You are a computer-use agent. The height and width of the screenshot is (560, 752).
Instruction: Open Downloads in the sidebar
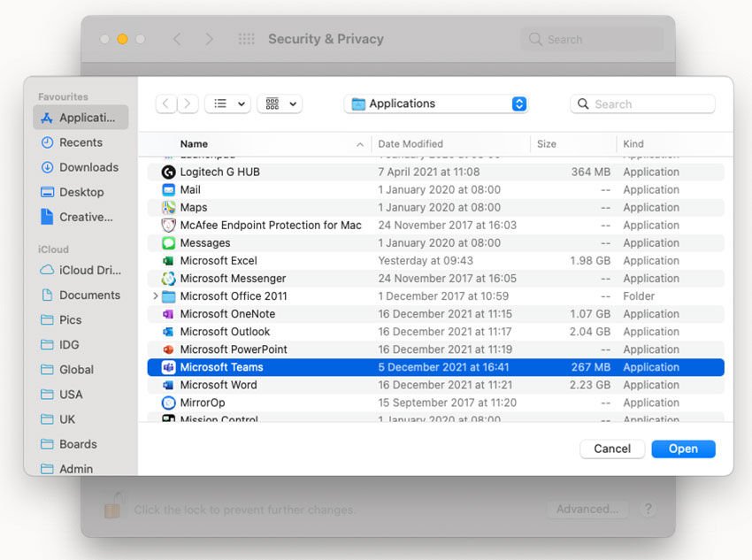pyautogui.click(x=80, y=167)
